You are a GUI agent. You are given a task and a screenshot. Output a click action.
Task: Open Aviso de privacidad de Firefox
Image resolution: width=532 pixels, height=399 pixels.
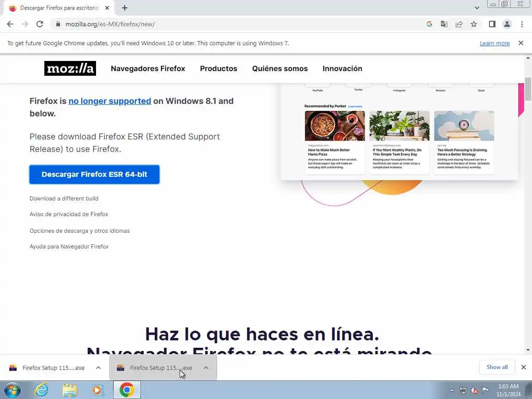69,214
